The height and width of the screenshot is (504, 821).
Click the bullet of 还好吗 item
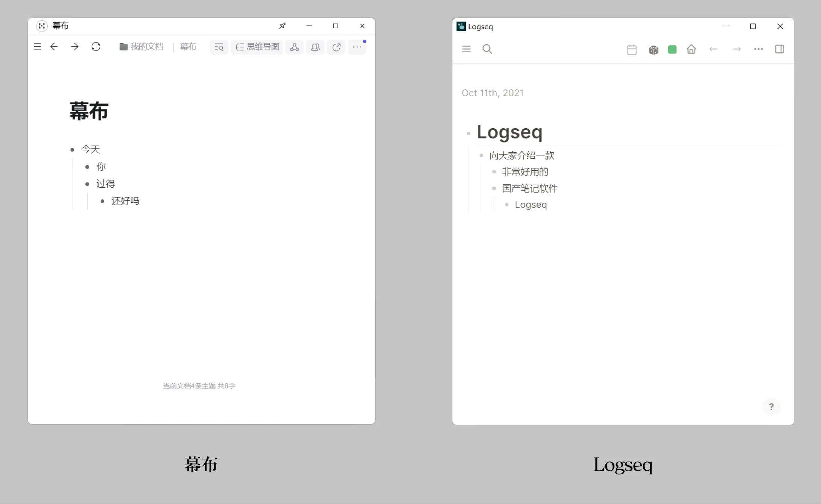click(102, 201)
